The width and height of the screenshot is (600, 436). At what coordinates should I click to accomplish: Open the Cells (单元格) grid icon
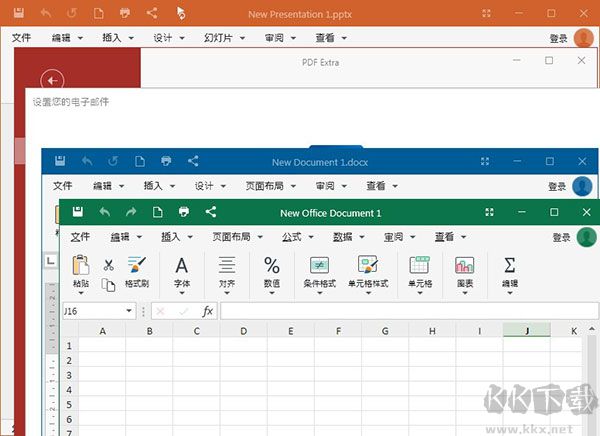coord(420,265)
